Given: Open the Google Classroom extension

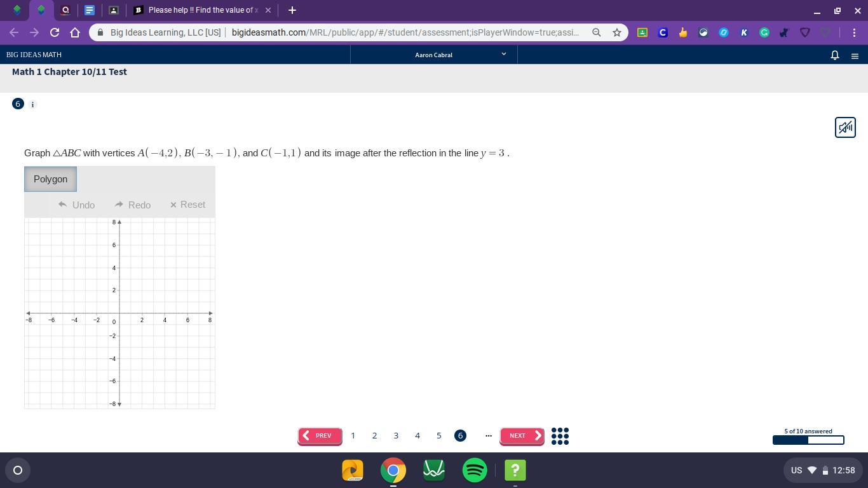Looking at the screenshot, I should click(642, 32).
